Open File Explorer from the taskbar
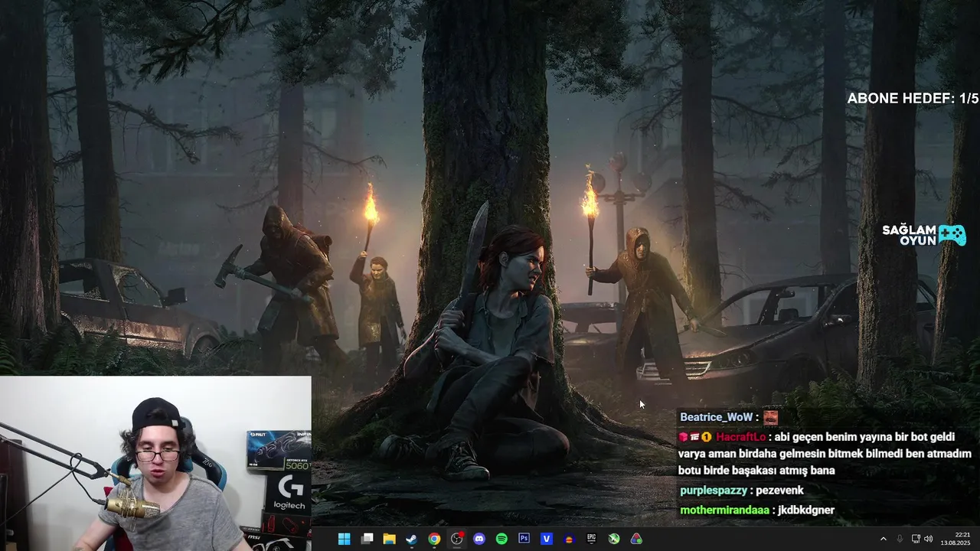 [389, 539]
